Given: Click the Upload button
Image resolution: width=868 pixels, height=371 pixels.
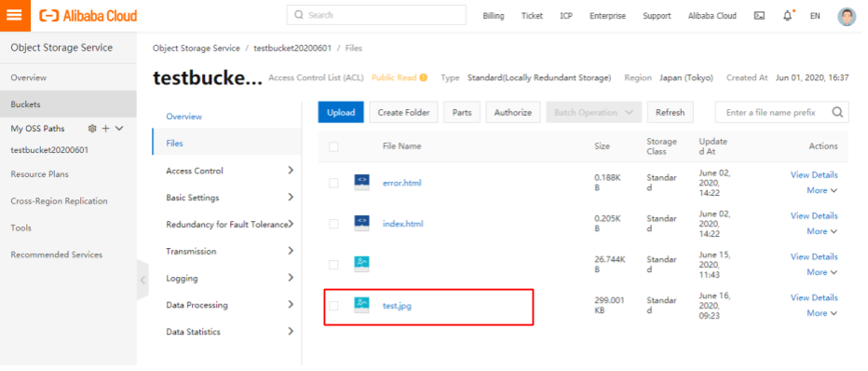Looking at the screenshot, I should click(341, 113).
